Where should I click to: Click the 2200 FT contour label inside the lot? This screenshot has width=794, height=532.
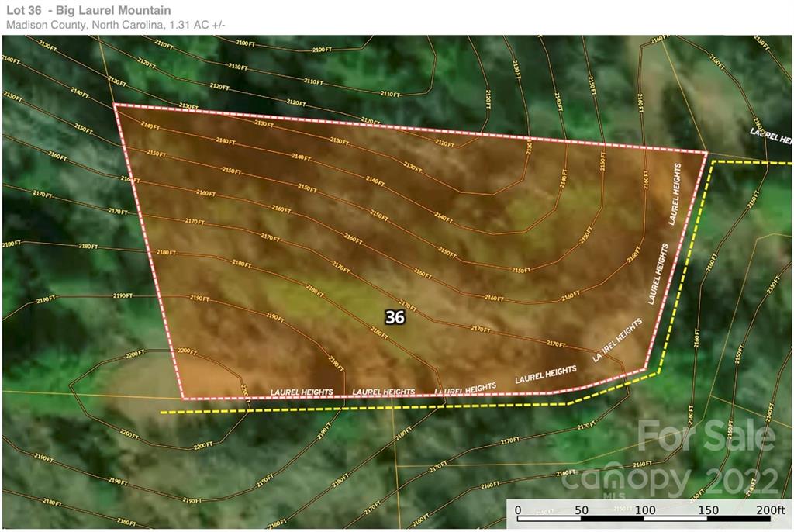coord(188,351)
